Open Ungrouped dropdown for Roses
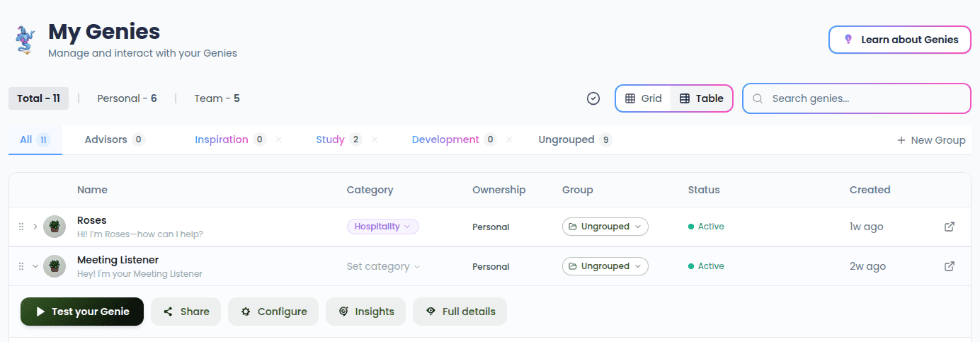Screen dimensions: 980x342 pos(605,227)
